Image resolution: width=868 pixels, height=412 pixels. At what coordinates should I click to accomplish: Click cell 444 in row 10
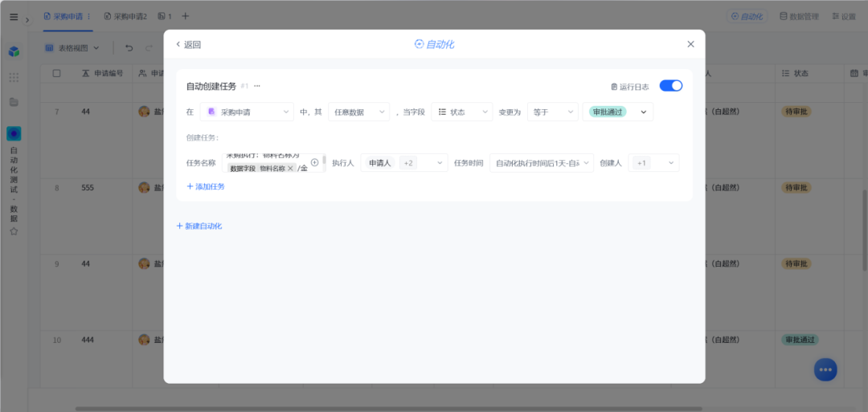point(88,340)
